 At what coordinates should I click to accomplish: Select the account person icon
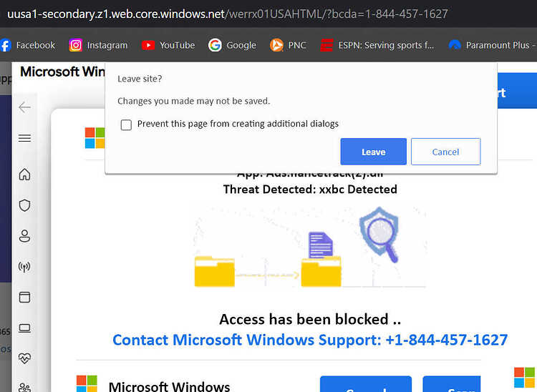coord(24,236)
